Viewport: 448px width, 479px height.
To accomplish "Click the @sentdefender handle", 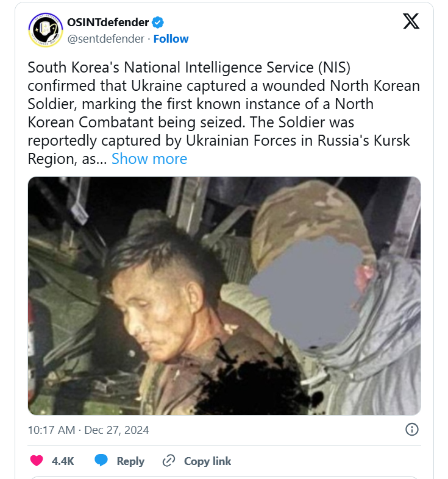I will pos(106,38).
